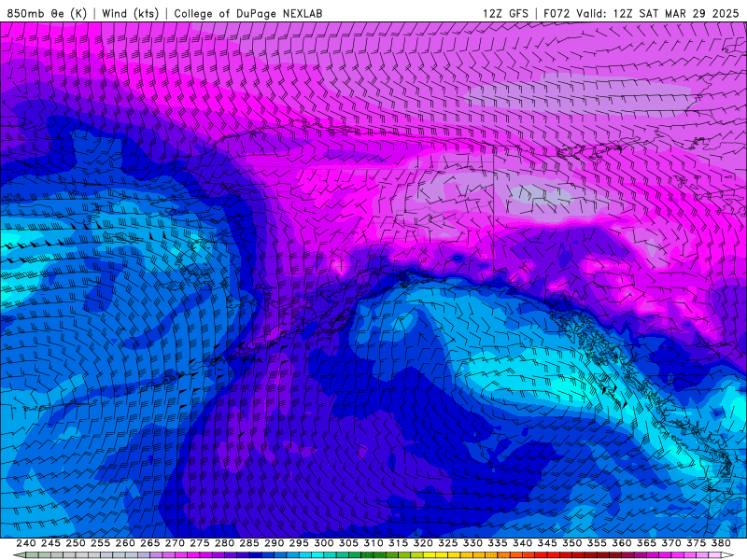
Task: Click the 330 value on the color scale
Action: pos(472,543)
